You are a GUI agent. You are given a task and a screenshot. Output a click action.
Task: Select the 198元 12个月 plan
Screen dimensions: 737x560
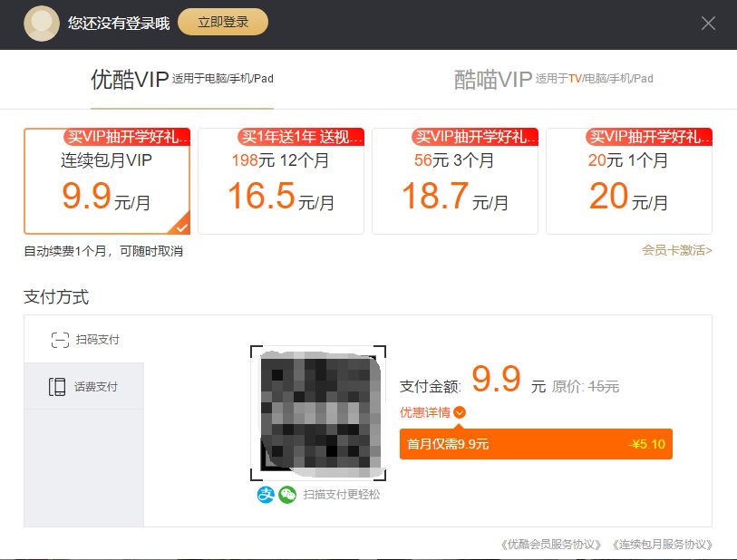click(x=281, y=181)
